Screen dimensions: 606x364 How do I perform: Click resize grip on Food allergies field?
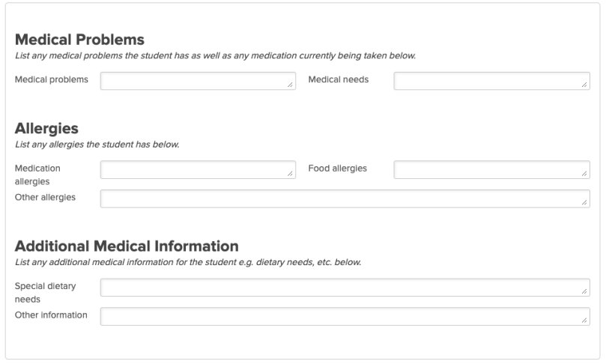point(584,175)
